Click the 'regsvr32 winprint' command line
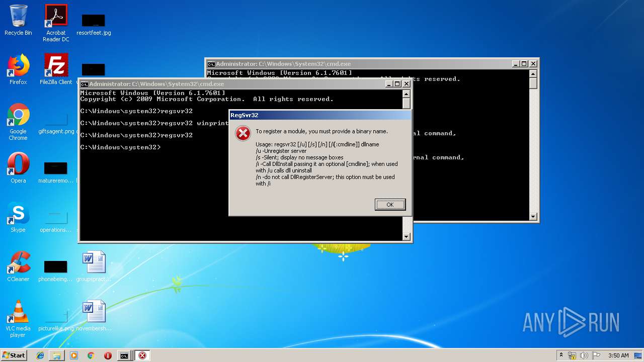The image size is (644, 362). pos(154,123)
